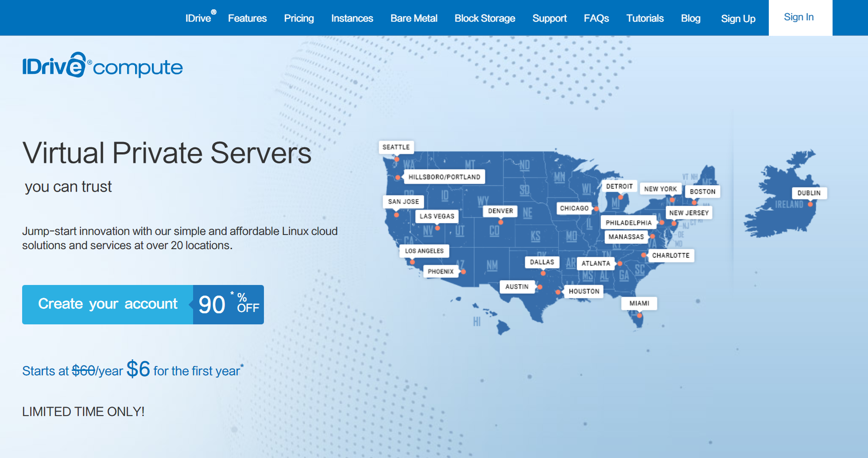Screen dimensions: 868x458
Task: Select the Philadelphia map label
Action: 628,223
